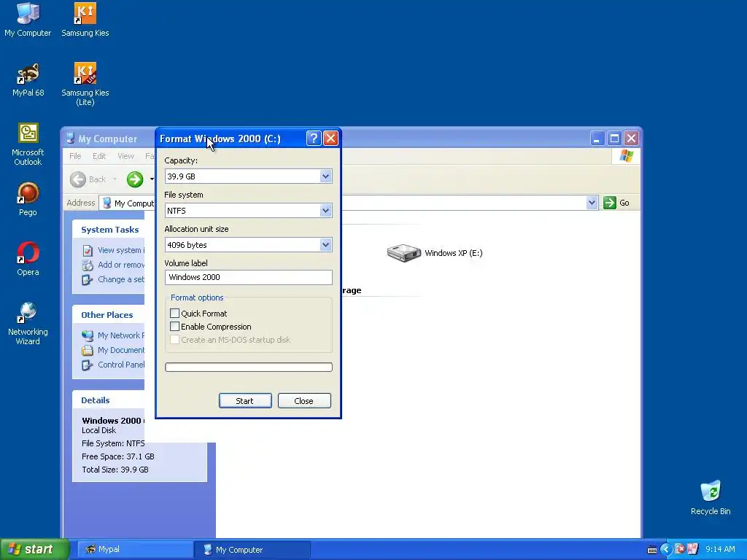Image resolution: width=747 pixels, height=560 pixels.
Task: Open the Allocation unit size dropdown
Action: (x=325, y=245)
